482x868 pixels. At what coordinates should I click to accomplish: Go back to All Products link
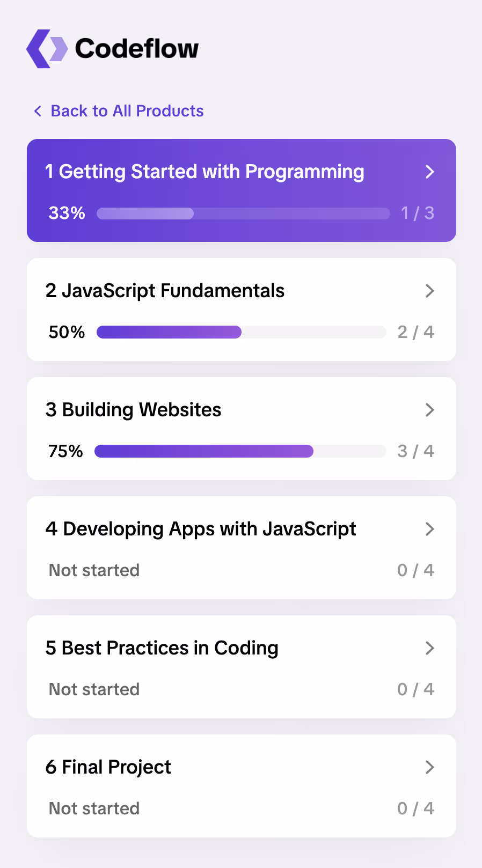pos(127,111)
